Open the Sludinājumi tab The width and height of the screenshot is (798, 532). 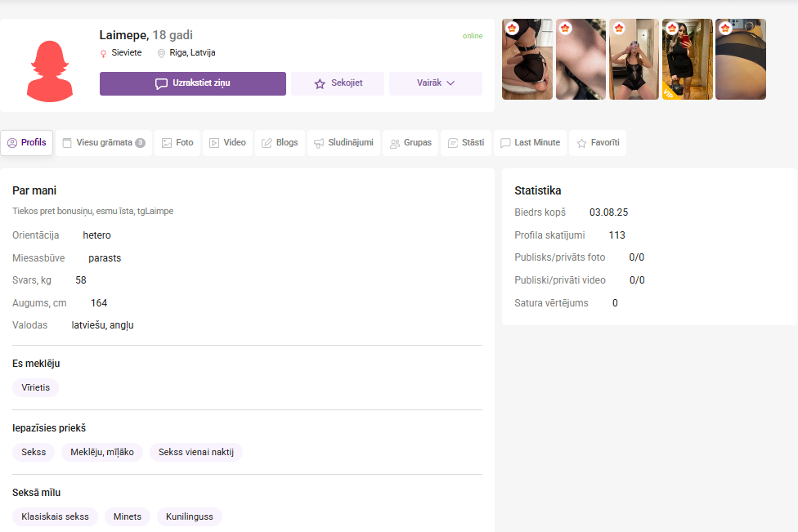coord(343,142)
